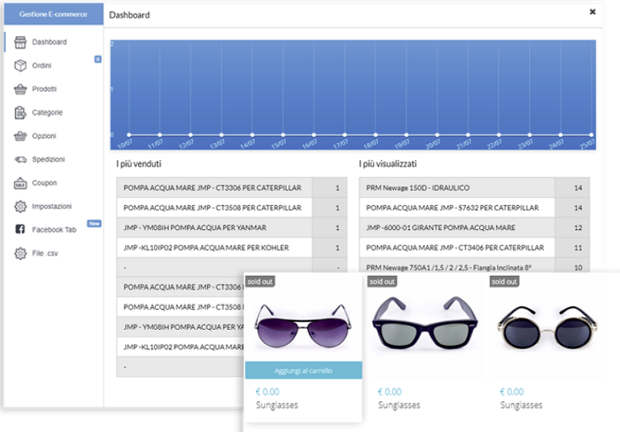
Task: Select 'POMPA ACQUA MARE JMP - S7632 PER CATERPILLAR' row
Action: click(474, 208)
